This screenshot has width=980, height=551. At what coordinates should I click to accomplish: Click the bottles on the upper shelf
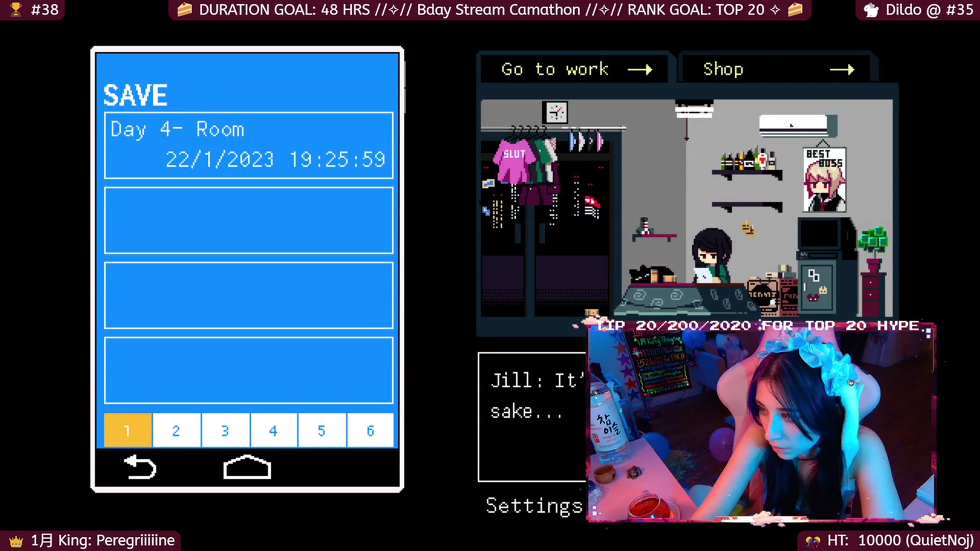coord(748,159)
